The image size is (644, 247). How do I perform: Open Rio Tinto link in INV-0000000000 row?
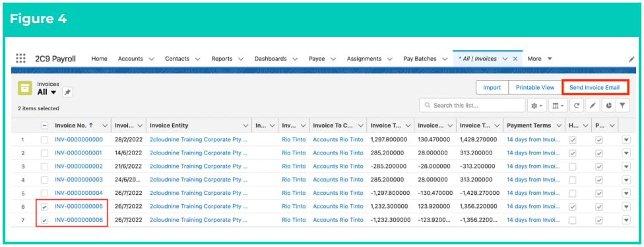coord(294,140)
